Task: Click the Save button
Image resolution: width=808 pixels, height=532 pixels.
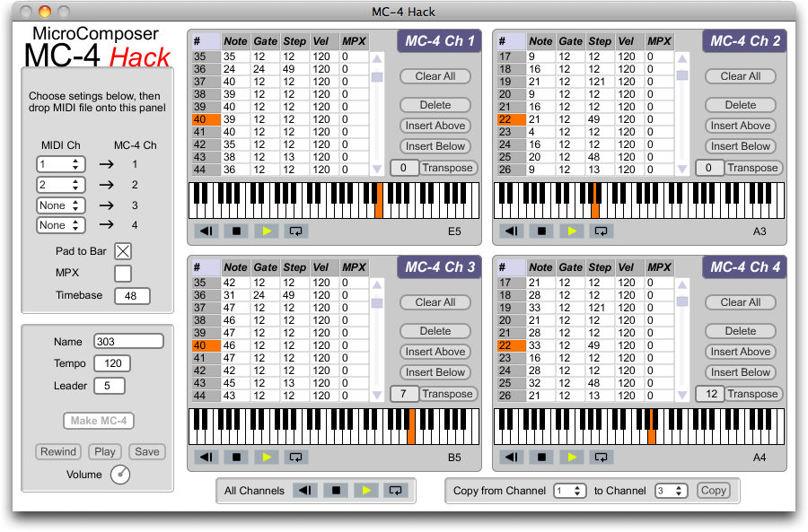Action: tap(147, 451)
